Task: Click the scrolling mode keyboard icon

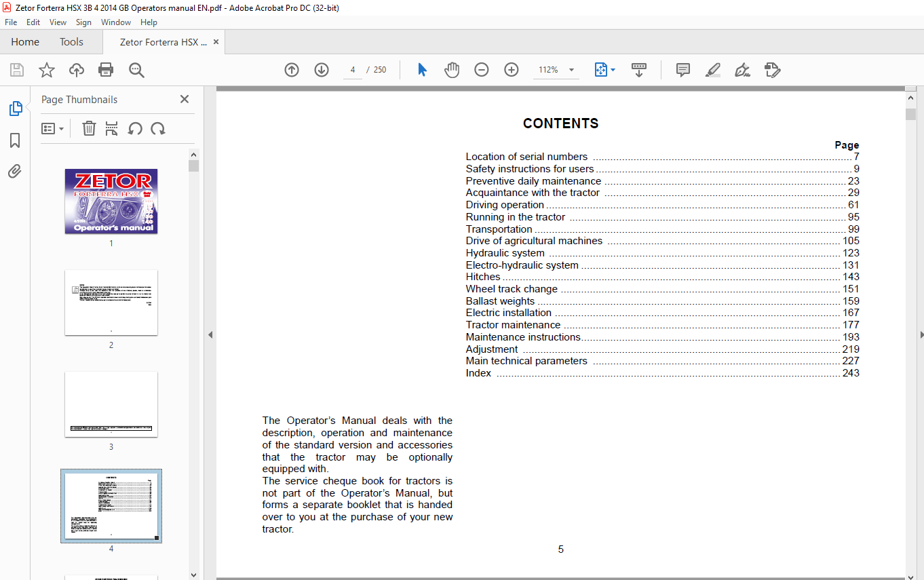Action: pos(639,70)
